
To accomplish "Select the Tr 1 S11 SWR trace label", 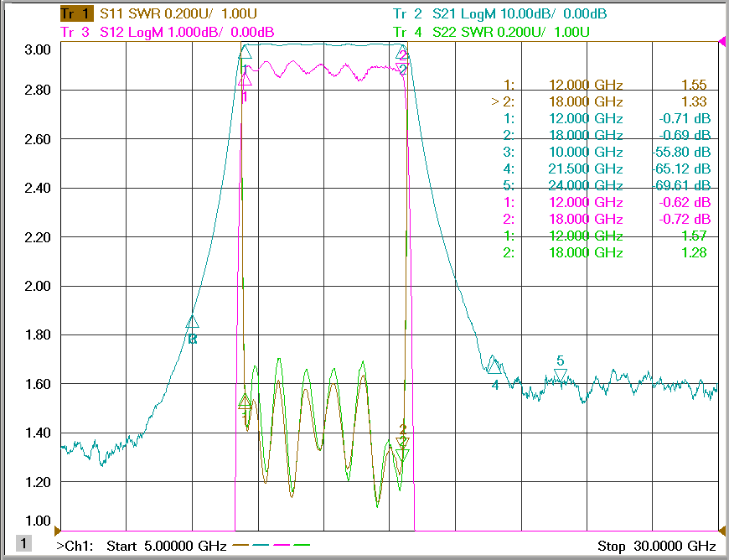I will click(x=158, y=13).
